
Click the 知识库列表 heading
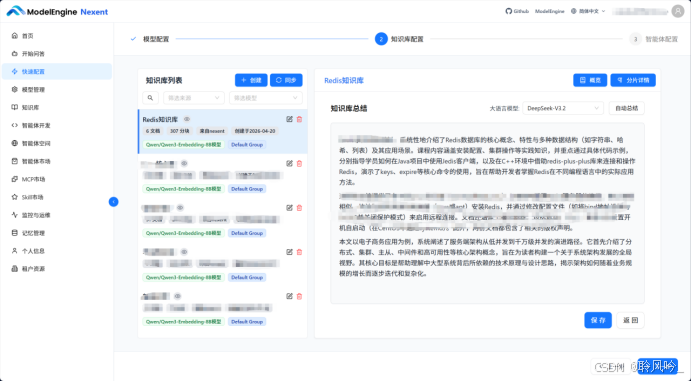point(164,80)
